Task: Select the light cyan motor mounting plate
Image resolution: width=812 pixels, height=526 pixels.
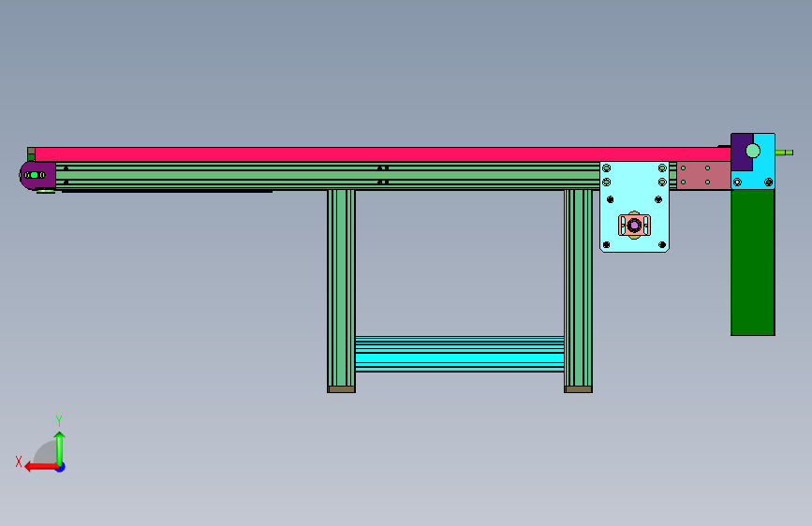Action: [634, 207]
